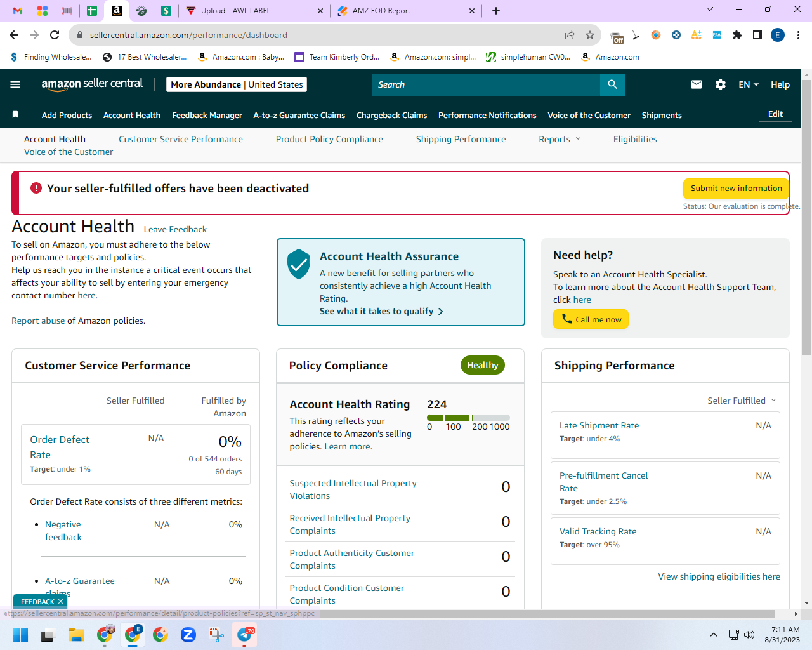The width and height of the screenshot is (812, 650).
Task: Expand 'See what it takes to qualify'
Action: pos(381,311)
